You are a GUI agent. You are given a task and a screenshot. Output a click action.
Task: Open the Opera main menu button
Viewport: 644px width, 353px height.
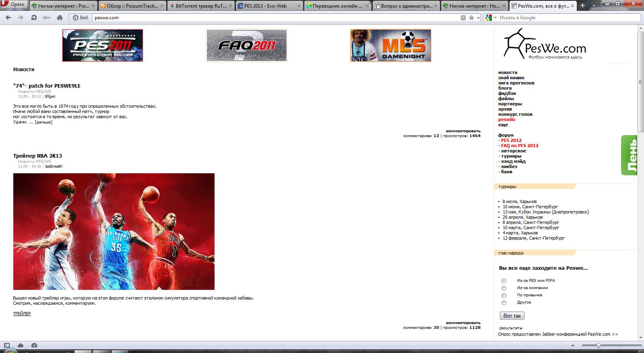(x=14, y=4)
